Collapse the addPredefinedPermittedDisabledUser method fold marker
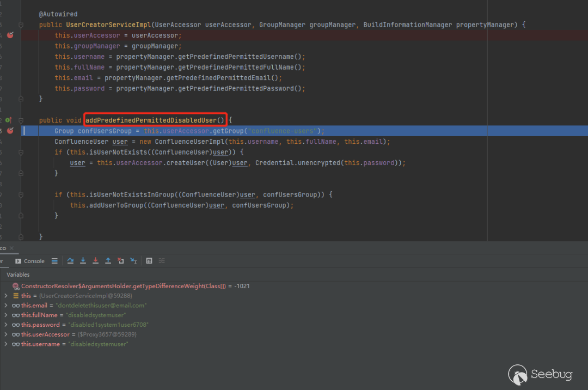 [x=21, y=120]
